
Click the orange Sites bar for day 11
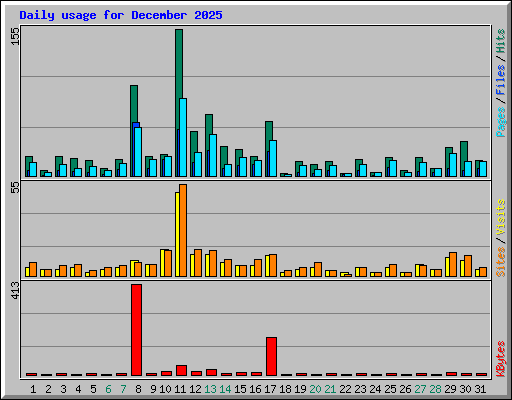coord(183,230)
